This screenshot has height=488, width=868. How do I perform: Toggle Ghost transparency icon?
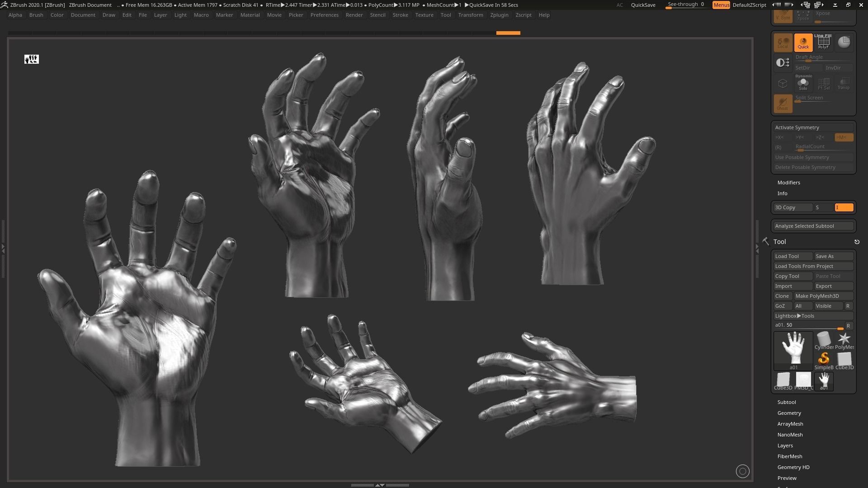tap(783, 103)
